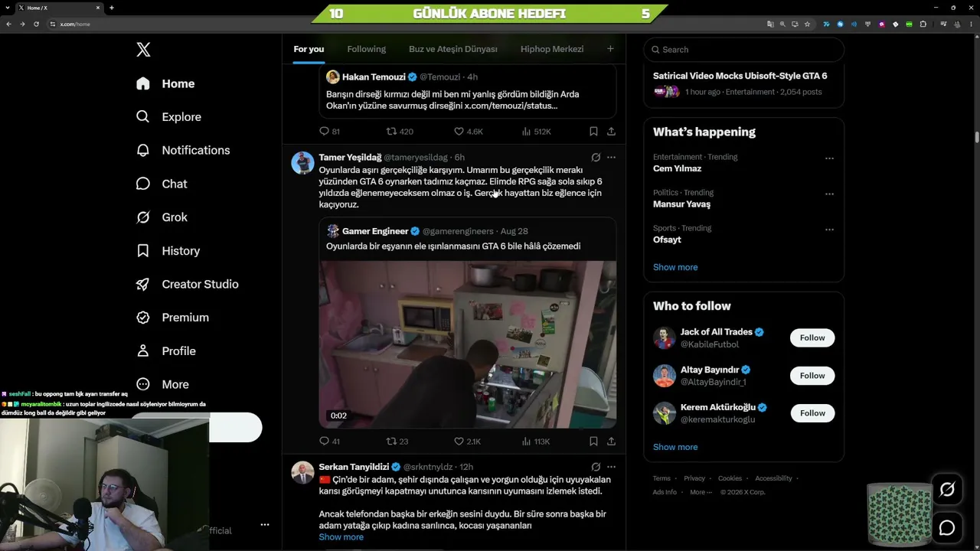Screen dimensions: 980x551
Task: Open more options on Tamer Yeşildağ's post
Action: 611,158
